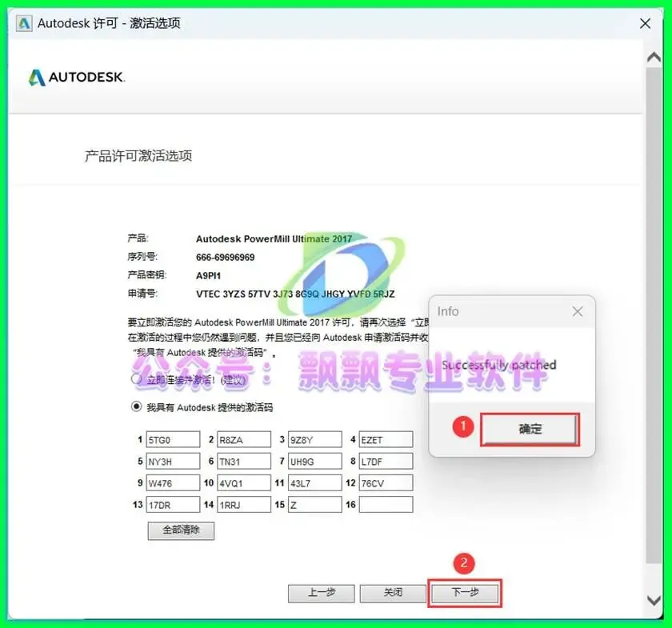
Task: Click the Autodesk logo in the header
Action: coord(77,77)
